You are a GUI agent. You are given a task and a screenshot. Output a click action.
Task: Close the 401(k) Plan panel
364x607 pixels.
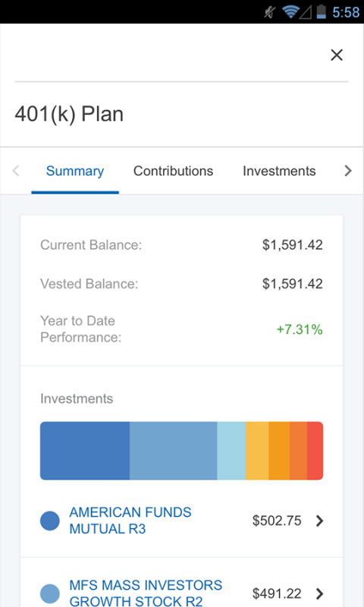(x=337, y=55)
